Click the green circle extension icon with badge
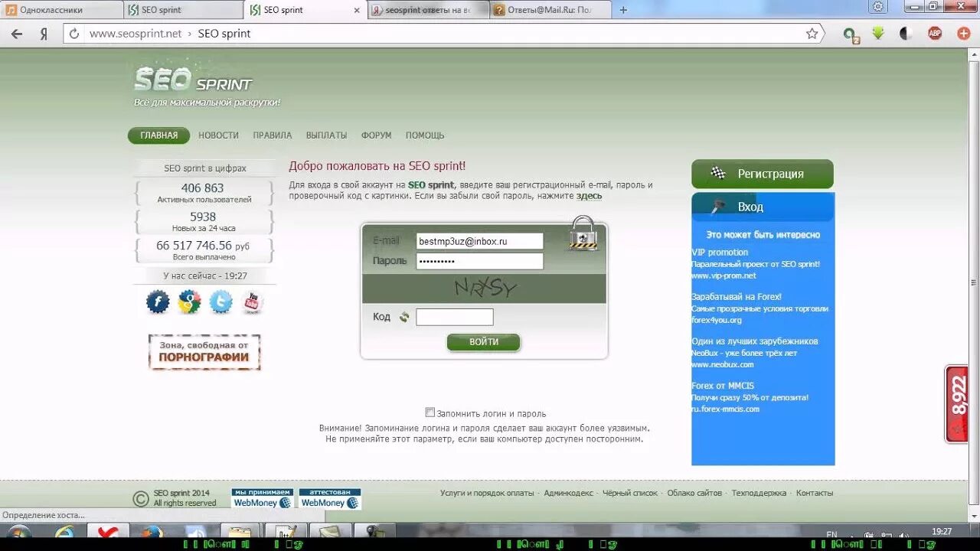Image resolution: width=980 pixels, height=551 pixels. (851, 34)
